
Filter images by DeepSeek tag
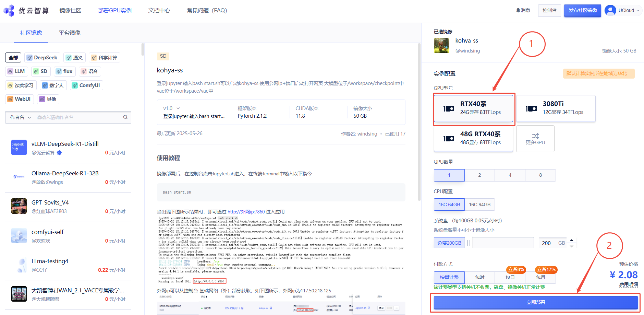point(42,58)
